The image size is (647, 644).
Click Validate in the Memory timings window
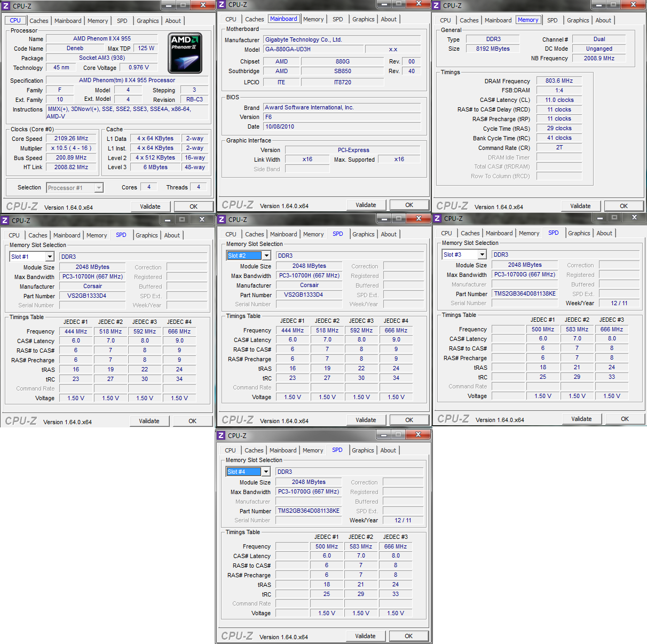pyautogui.click(x=580, y=206)
